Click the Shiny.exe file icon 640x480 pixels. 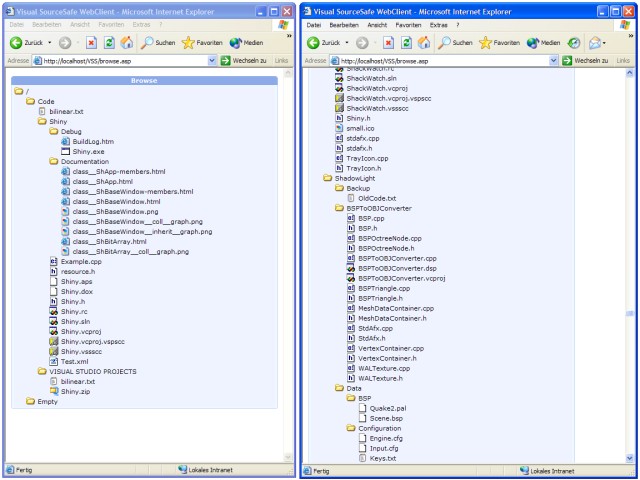65,151
